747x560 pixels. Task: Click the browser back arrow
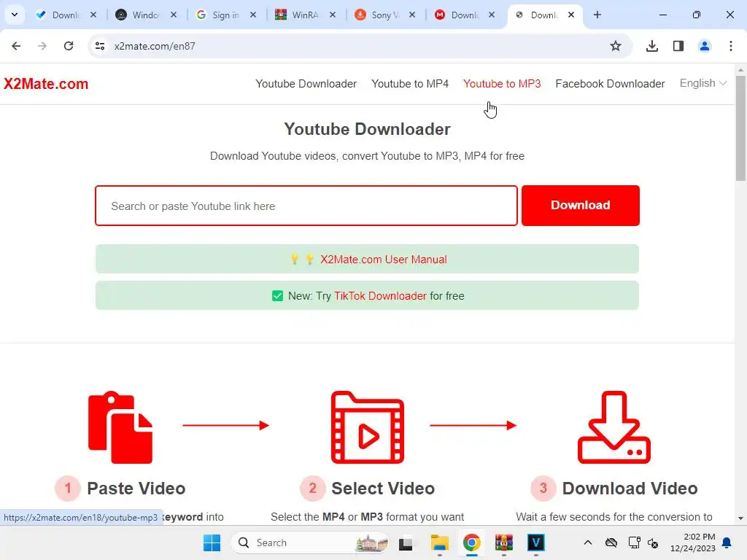(16, 46)
